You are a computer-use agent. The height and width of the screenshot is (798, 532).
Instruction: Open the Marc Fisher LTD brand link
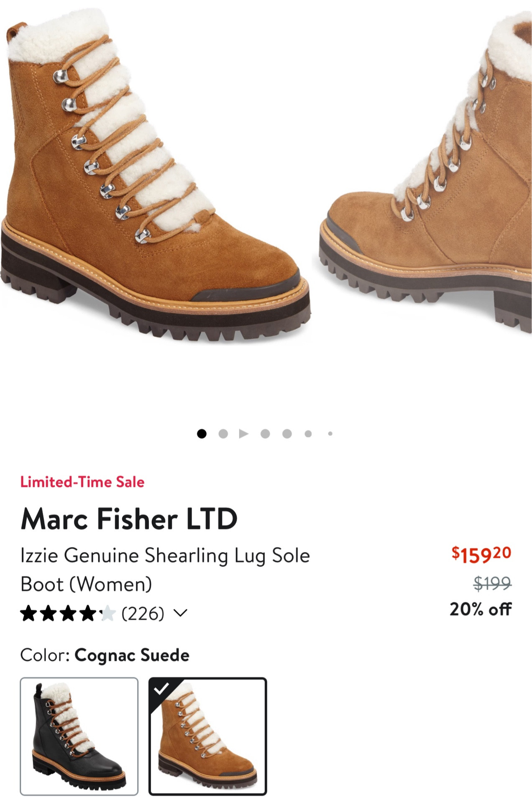129,519
